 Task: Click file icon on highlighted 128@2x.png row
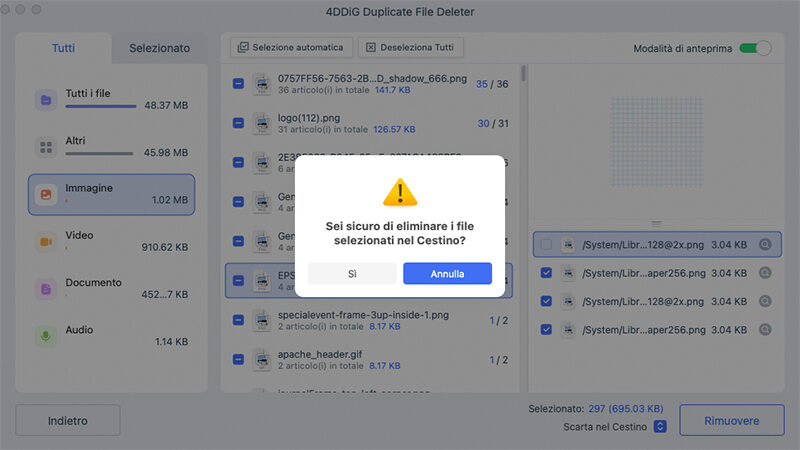[568, 244]
